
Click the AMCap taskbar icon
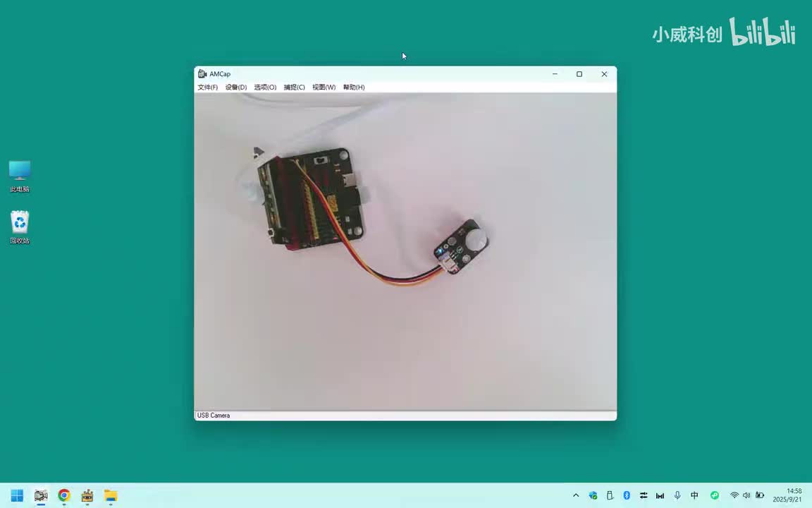tap(41, 495)
